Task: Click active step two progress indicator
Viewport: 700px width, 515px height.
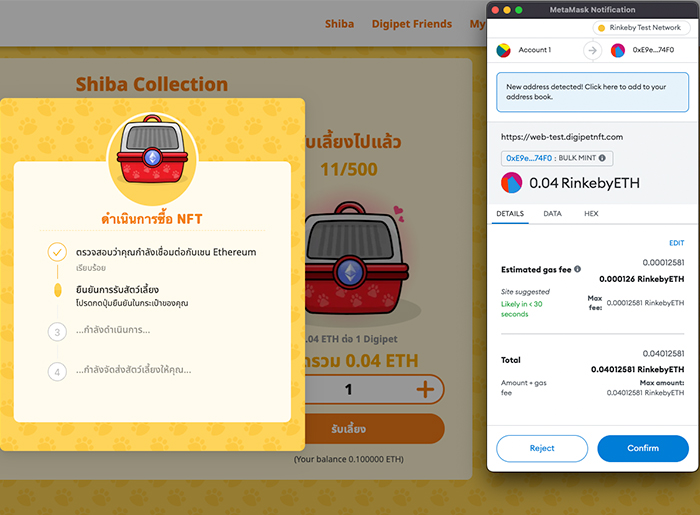Action: pyautogui.click(x=58, y=290)
